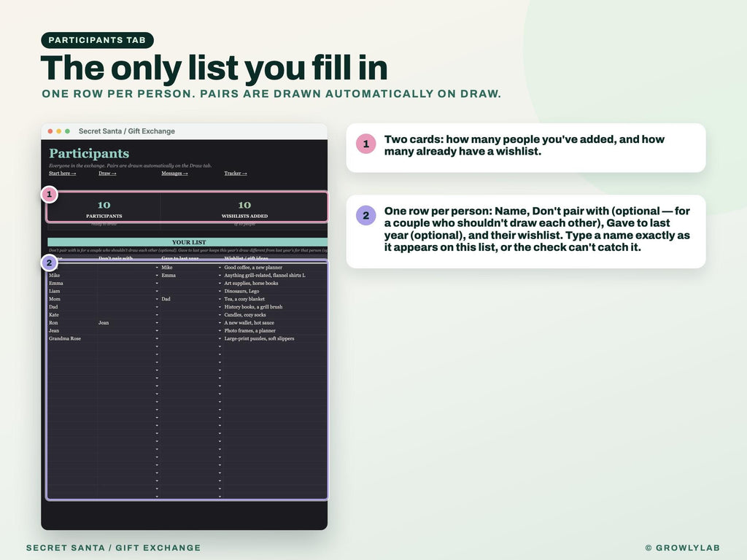Click the 10 Wishlists Added summary card
Image resolution: width=747 pixels, height=560 pixels.
coord(244,208)
